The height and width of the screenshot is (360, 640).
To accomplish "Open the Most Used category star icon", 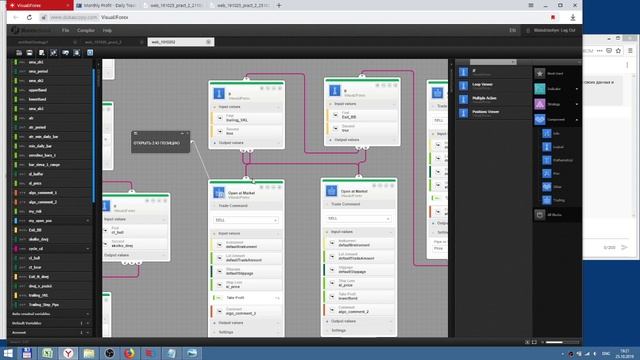I will point(540,73).
